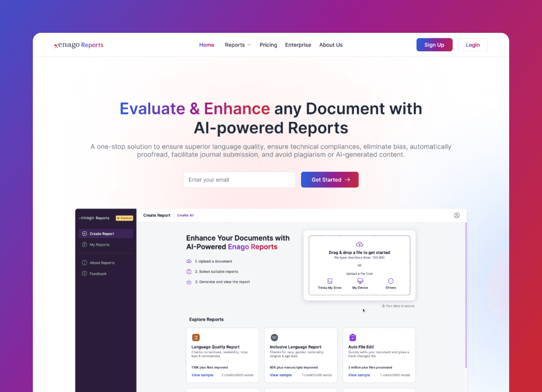The height and width of the screenshot is (392, 542).
Task: Click the Sign Up button
Action: click(x=434, y=45)
